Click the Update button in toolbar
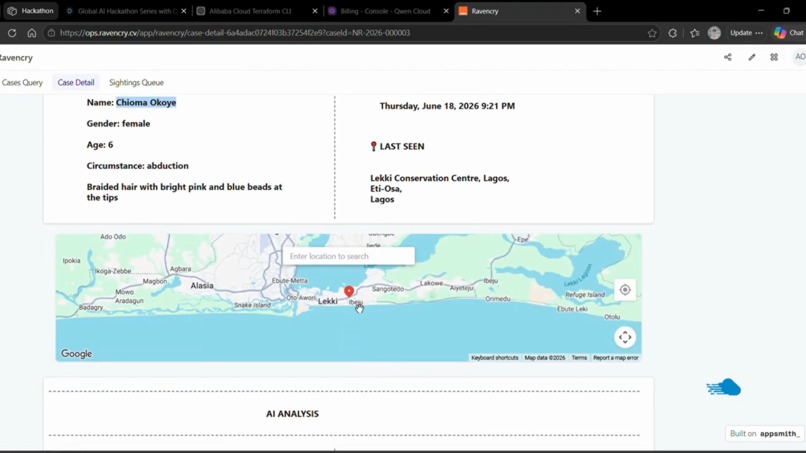806x453 pixels. (x=746, y=33)
